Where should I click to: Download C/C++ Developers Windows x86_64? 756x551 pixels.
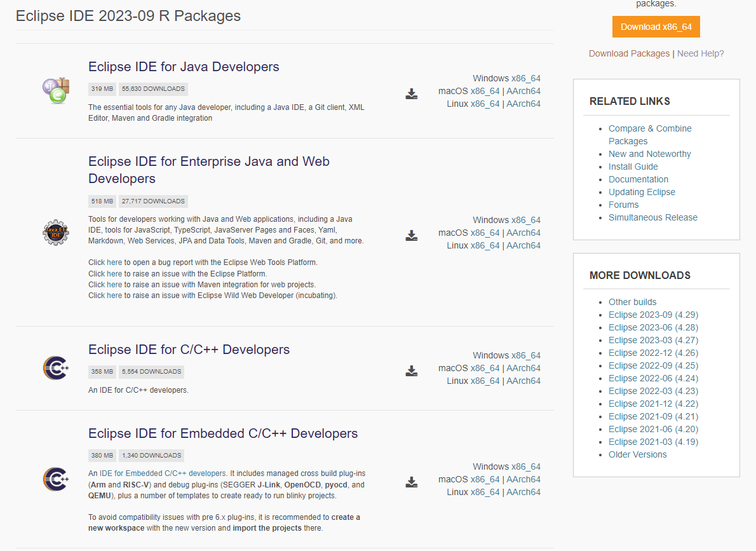(x=525, y=356)
